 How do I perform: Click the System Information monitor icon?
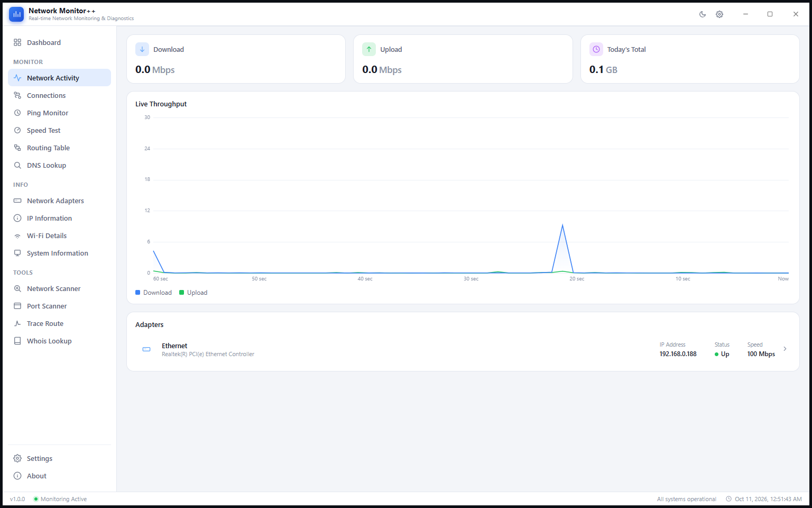coord(17,253)
